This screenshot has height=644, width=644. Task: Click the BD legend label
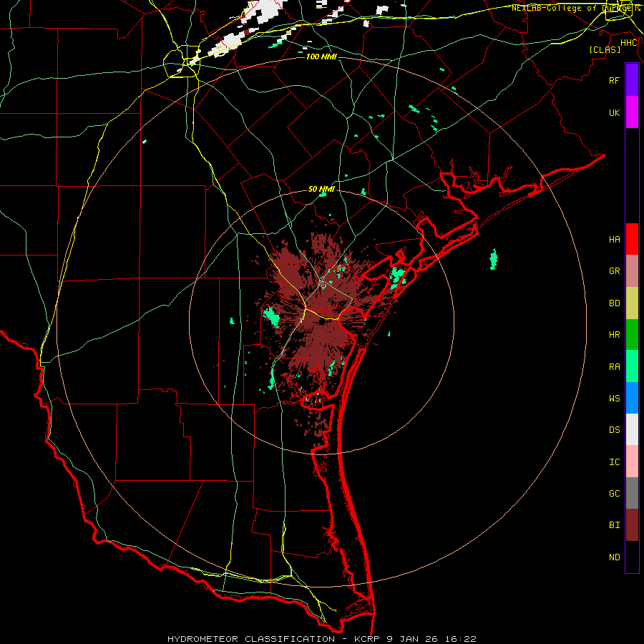click(614, 303)
